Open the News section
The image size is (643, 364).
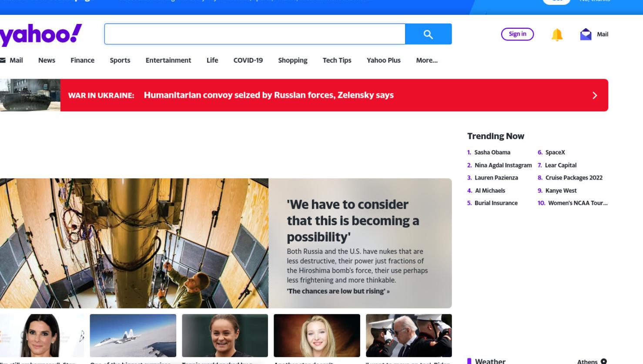tap(47, 60)
